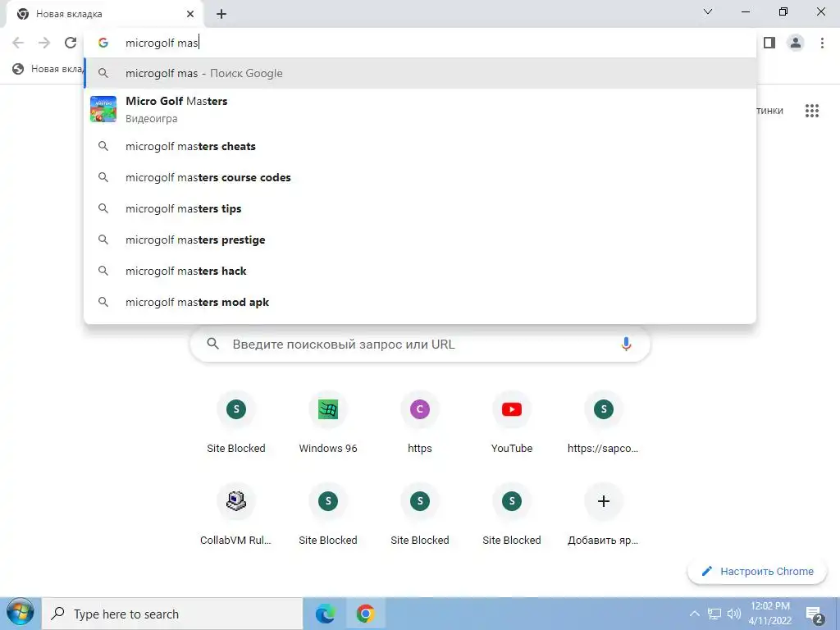The height and width of the screenshot is (630, 840).
Task: Open the YouTube shortcut tile
Action: (512, 423)
